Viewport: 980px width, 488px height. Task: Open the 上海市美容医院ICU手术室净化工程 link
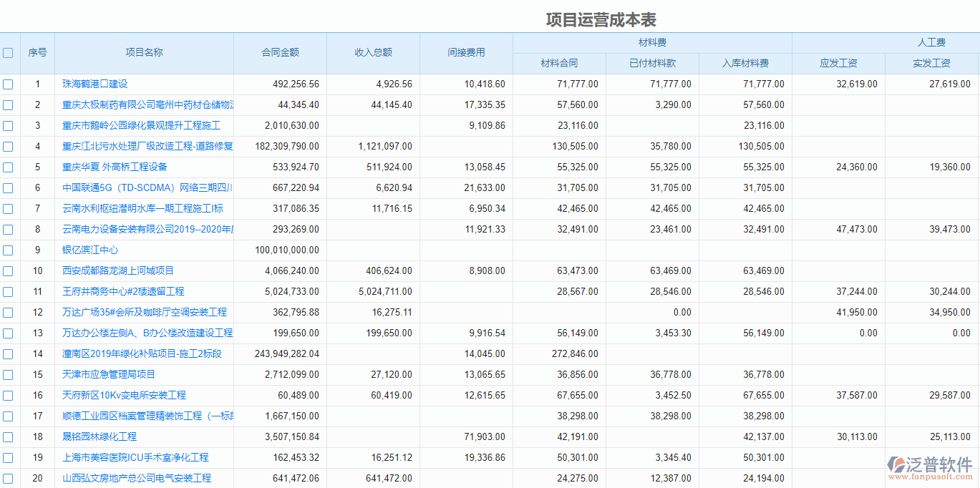pyautogui.click(x=135, y=457)
